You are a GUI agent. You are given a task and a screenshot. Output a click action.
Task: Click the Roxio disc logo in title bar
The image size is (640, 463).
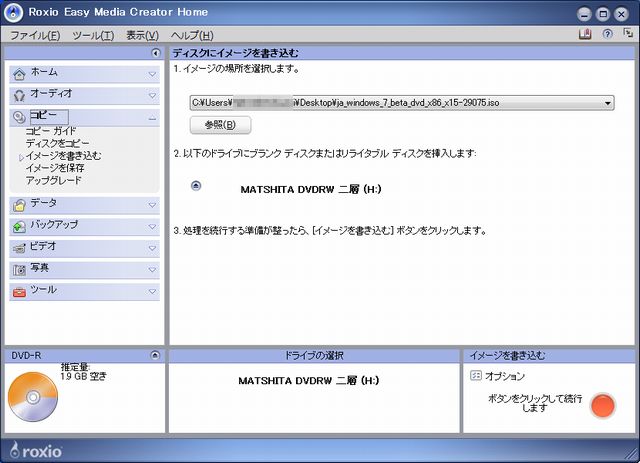click(13, 13)
